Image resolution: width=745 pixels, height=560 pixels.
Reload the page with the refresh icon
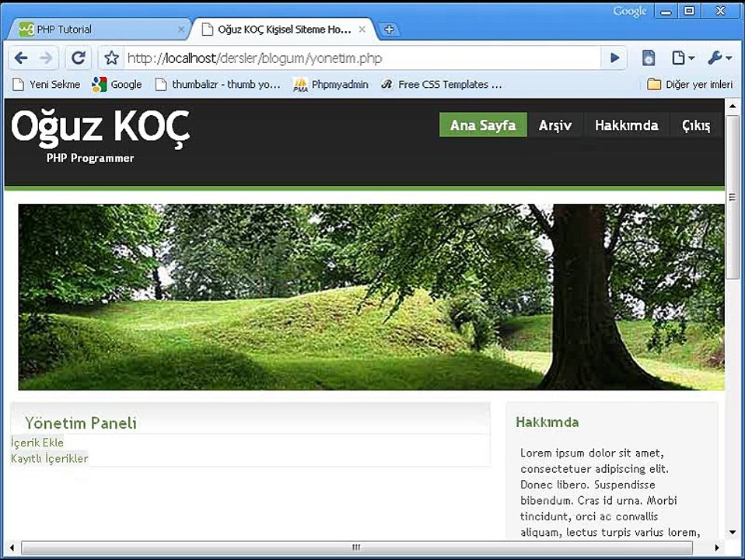79,58
